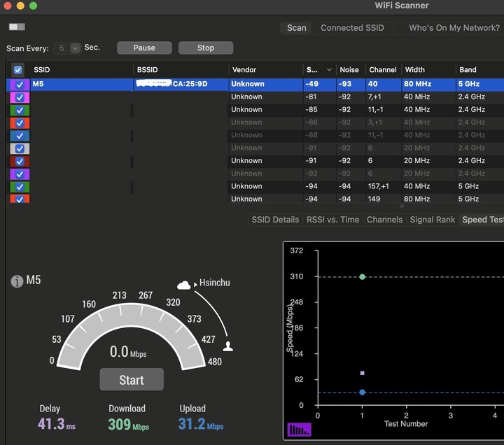The image size is (504, 445).
Task: Open the RSSI vs. Time tab
Action: coord(332,220)
